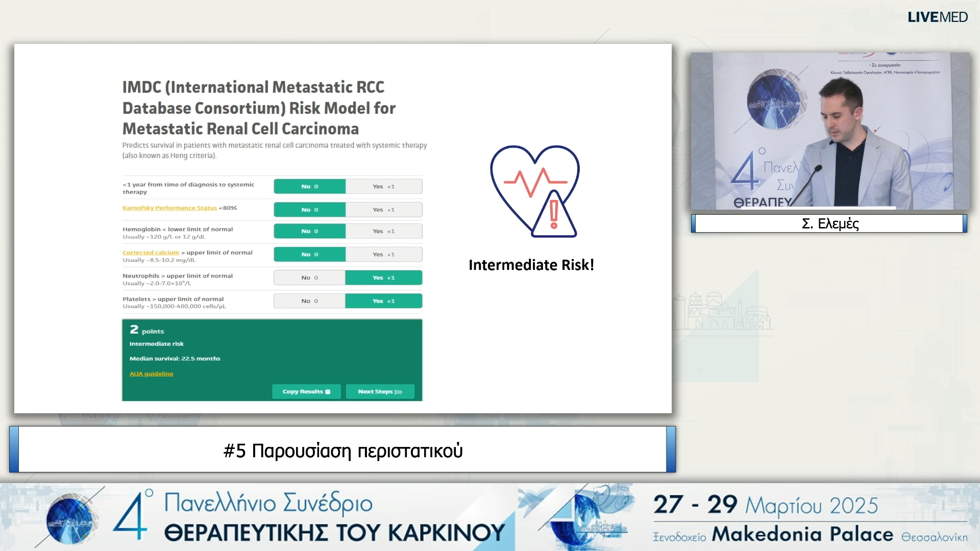Open the AUA guideline link
980x551 pixels.
click(151, 374)
